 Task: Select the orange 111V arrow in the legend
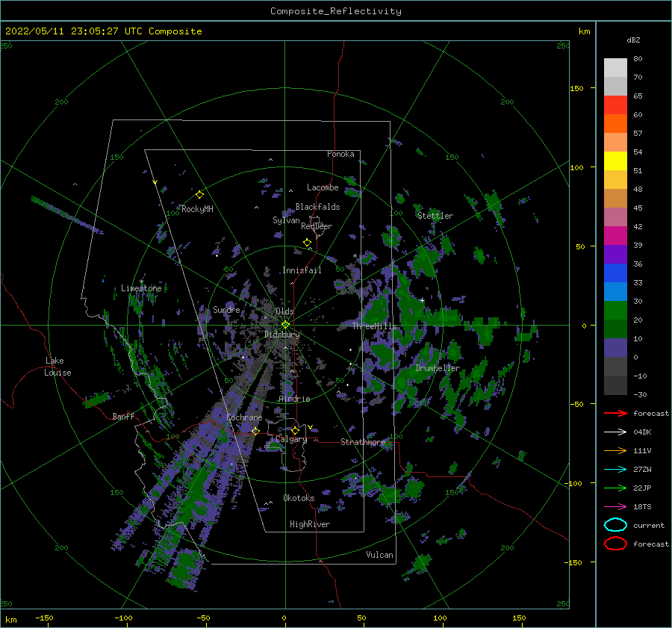click(615, 450)
